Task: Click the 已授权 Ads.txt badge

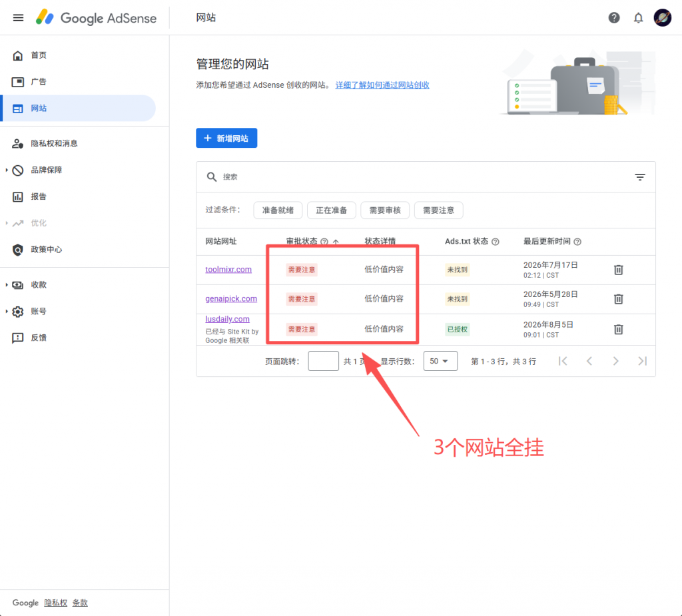Action: coord(457,330)
